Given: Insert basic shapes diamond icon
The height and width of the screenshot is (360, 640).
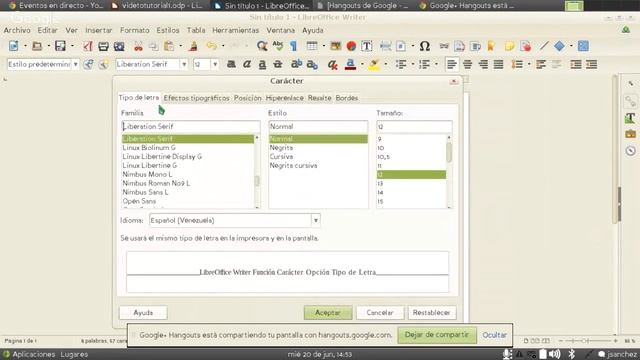Looking at the screenshot, I should click(x=560, y=46).
